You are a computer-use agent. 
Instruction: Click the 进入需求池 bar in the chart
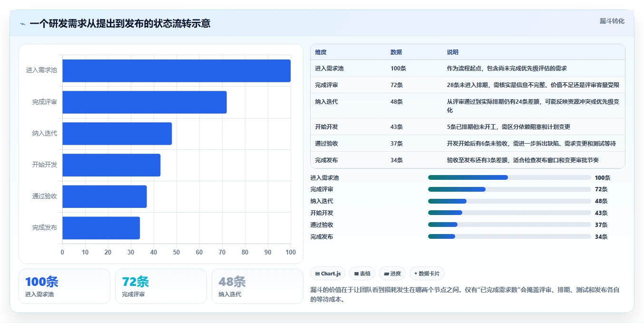click(176, 70)
